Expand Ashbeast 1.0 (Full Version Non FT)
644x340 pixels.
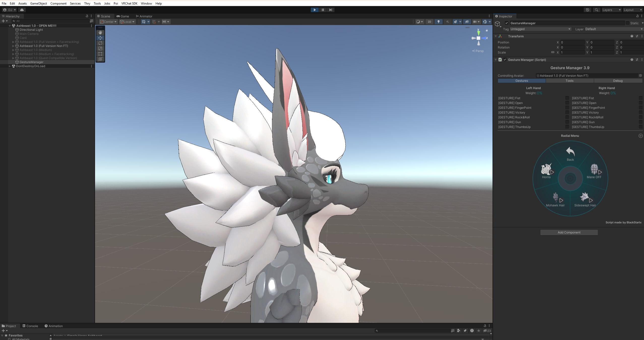(x=13, y=46)
